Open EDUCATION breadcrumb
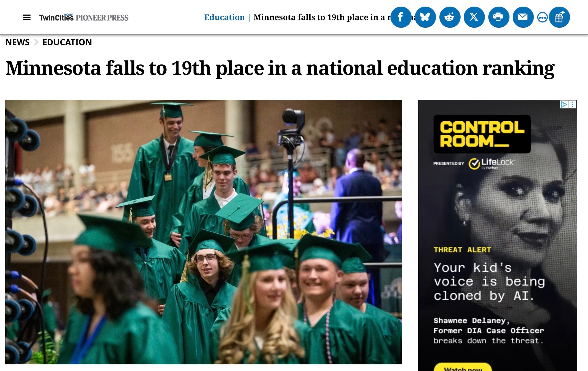Screen dimensions: 588x371 coord(67,42)
